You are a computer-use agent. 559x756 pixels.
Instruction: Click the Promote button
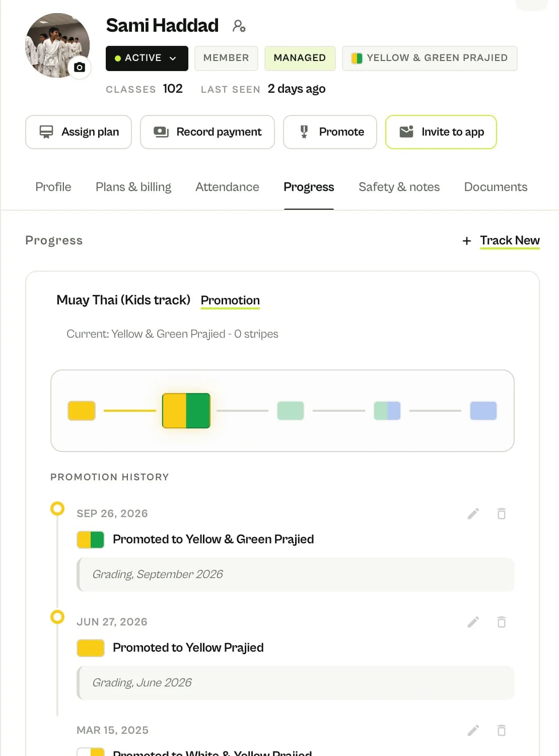pos(330,132)
